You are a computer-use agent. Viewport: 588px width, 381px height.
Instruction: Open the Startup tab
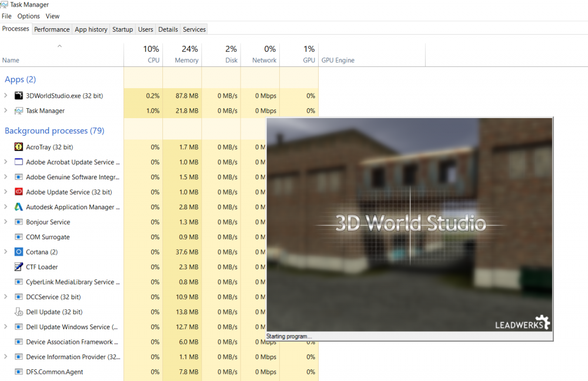tap(122, 29)
